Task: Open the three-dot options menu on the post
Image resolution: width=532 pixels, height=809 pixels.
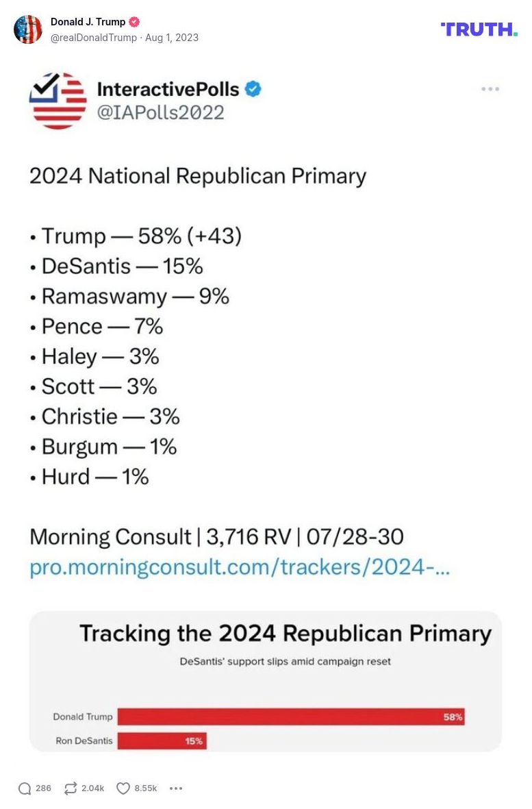Action: (490, 88)
